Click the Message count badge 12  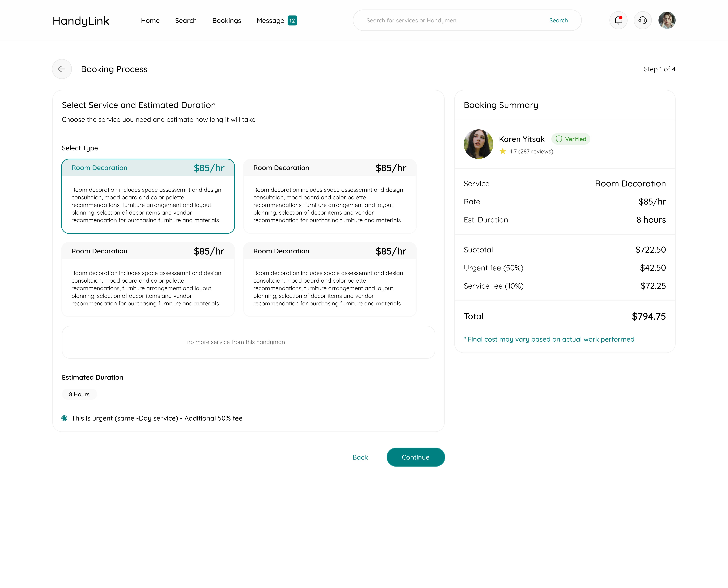point(292,21)
